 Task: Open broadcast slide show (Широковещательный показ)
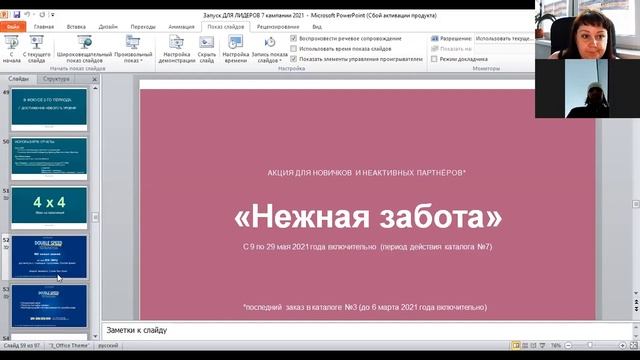[84, 49]
